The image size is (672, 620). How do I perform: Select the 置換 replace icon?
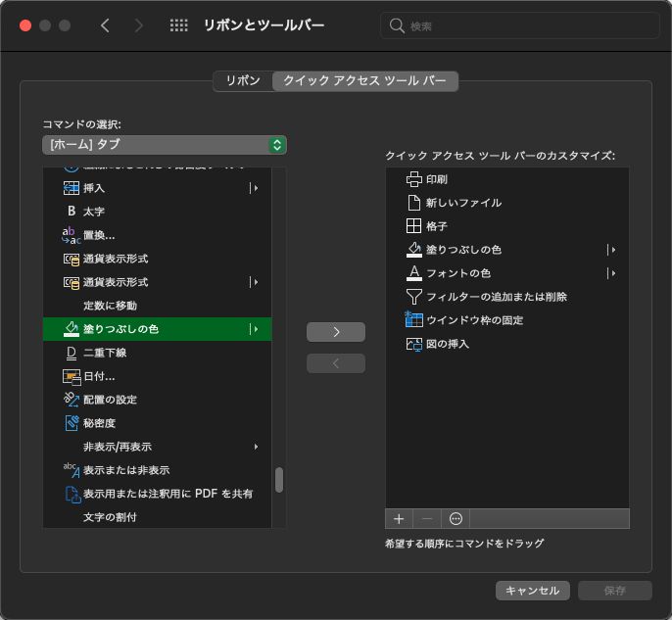pyautogui.click(x=71, y=234)
